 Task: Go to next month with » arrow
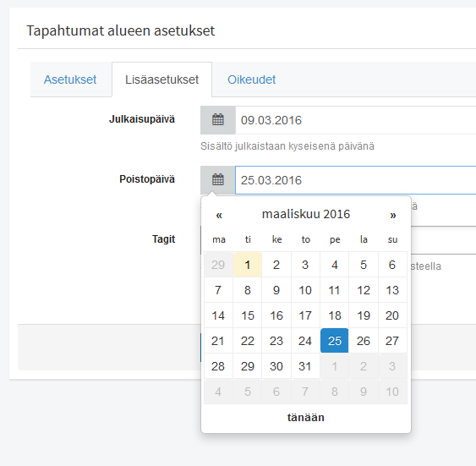point(393,215)
